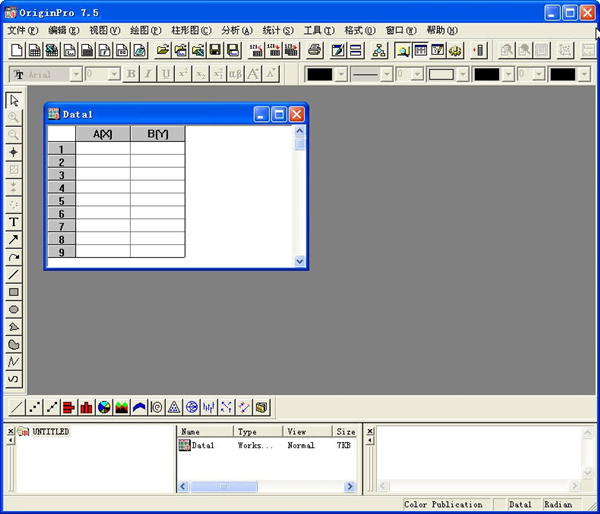Toggle Greek letters (αβ) formatting

point(235,74)
